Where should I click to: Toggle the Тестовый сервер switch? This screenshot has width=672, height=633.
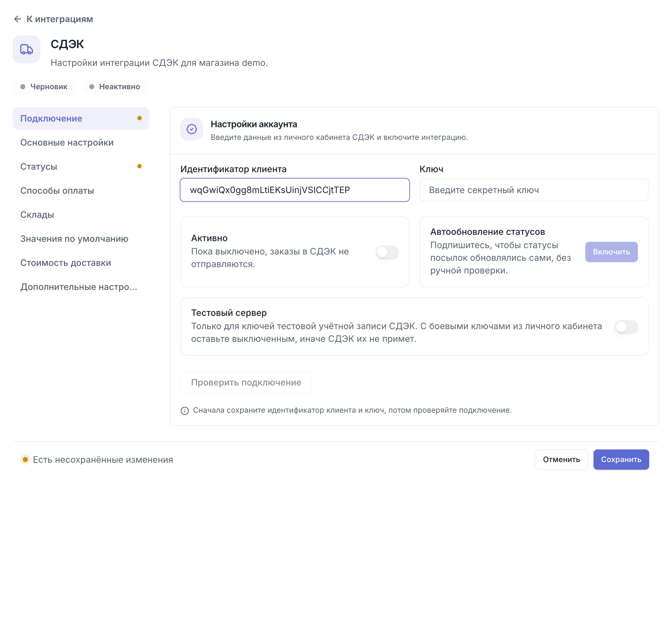[x=626, y=327]
